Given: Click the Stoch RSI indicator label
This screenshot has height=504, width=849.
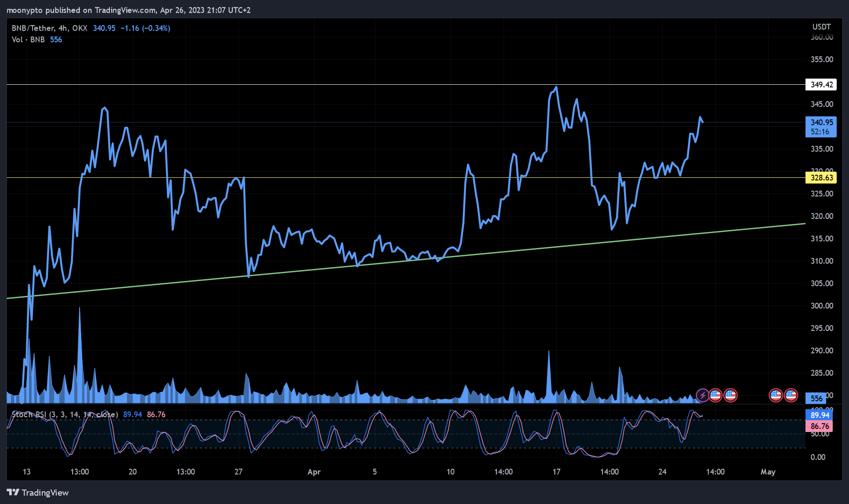Looking at the screenshot, I should [65, 414].
